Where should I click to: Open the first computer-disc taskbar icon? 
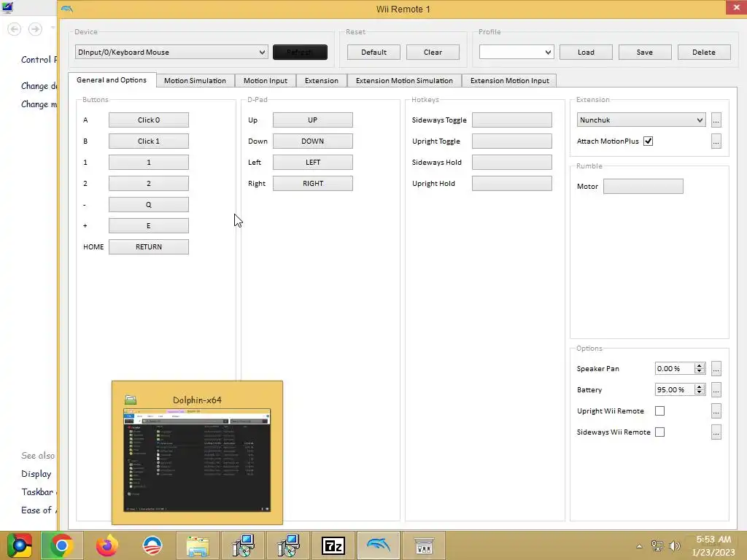click(x=242, y=545)
